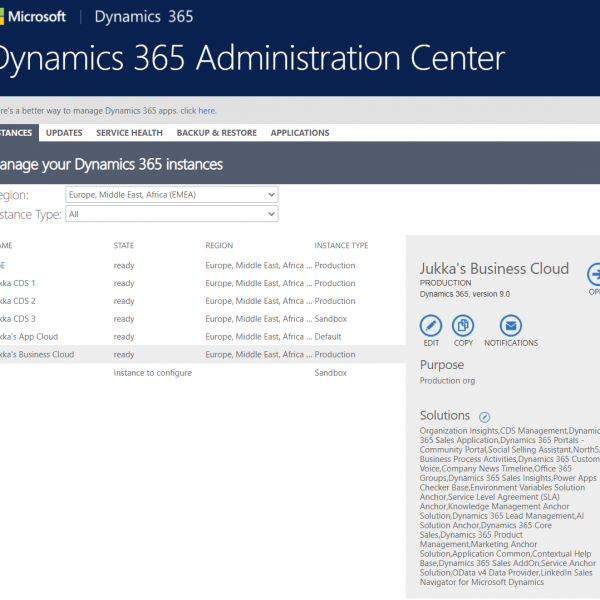Open the Region dropdown

click(x=172, y=195)
